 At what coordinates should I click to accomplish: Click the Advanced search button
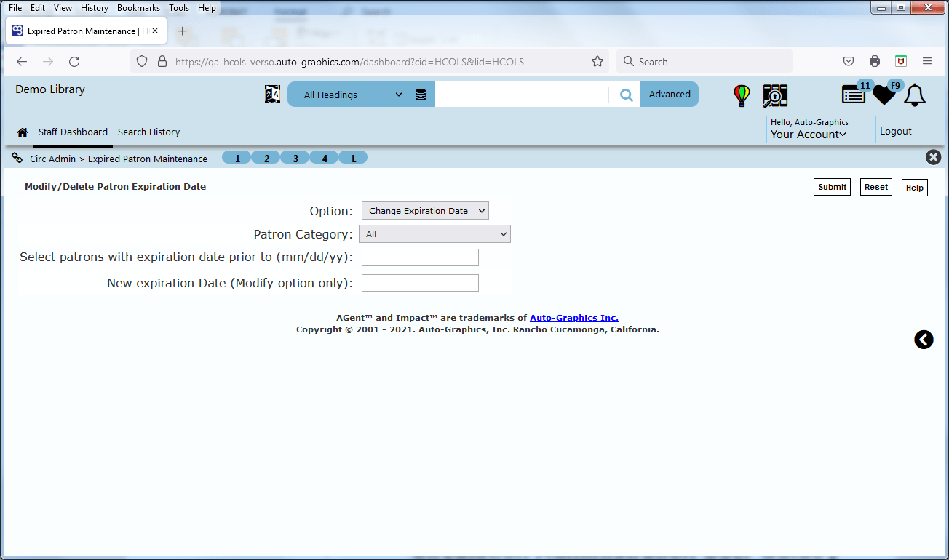point(670,95)
